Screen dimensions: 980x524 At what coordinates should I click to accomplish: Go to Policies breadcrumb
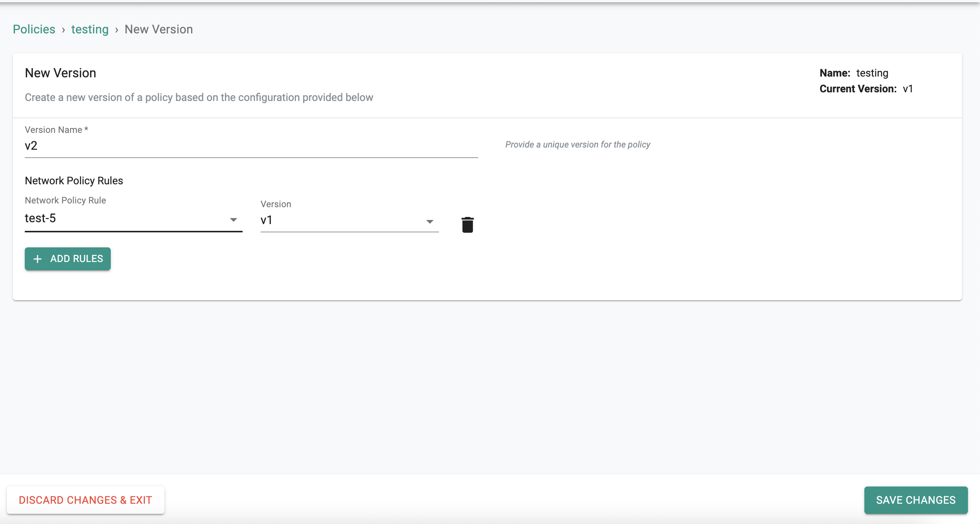point(34,29)
